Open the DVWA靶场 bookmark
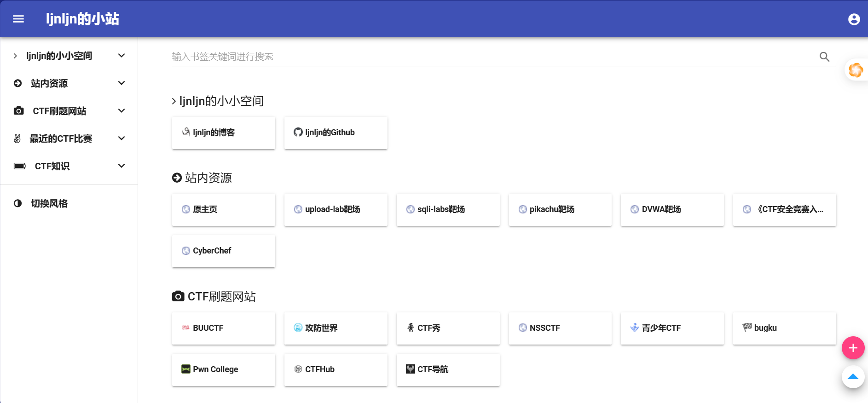This screenshot has width=868, height=403. pyautogui.click(x=672, y=209)
